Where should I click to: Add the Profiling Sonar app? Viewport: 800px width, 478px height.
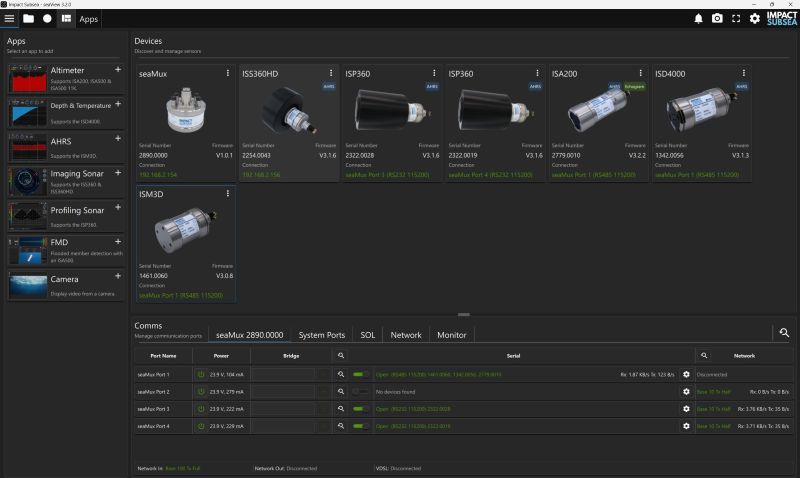coord(118,207)
